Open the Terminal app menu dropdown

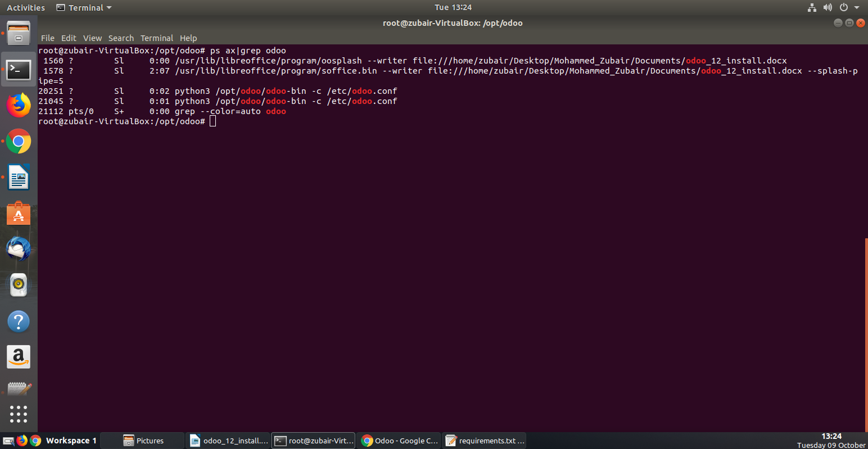(84, 8)
